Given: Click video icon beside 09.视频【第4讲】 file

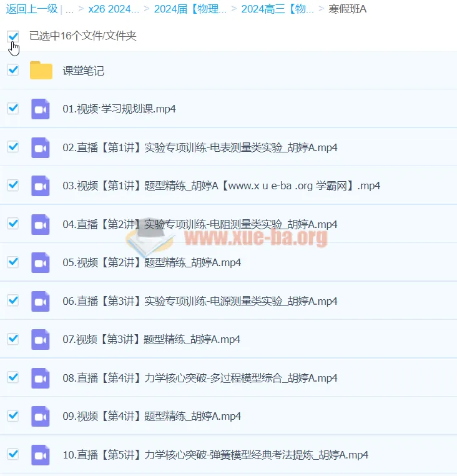Looking at the screenshot, I should click(x=41, y=416).
